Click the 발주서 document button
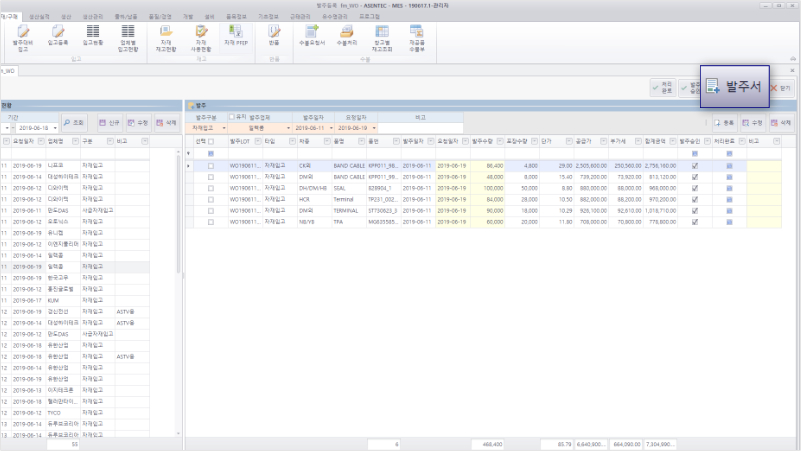This screenshot has height=451, width=801. (x=735, y=86)
